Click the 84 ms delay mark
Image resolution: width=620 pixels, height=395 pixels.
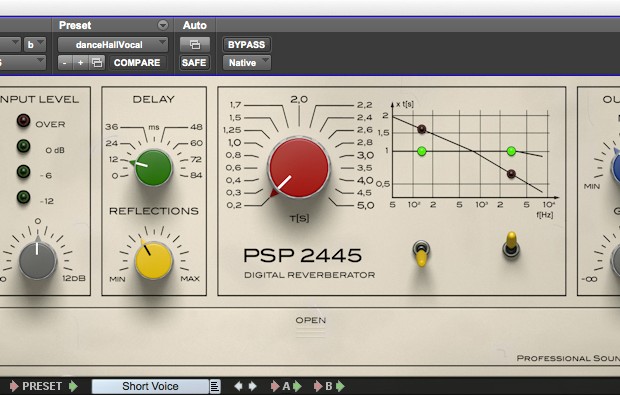(x=196, y=175)
